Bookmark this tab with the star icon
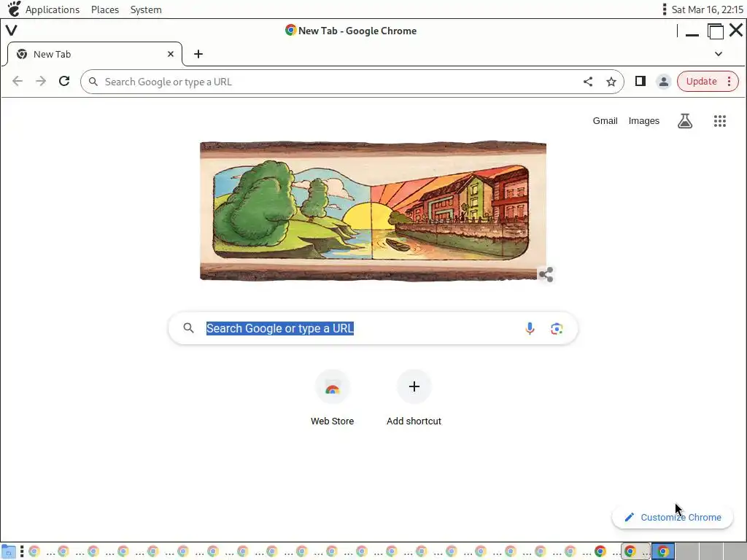 coord(611,82)
